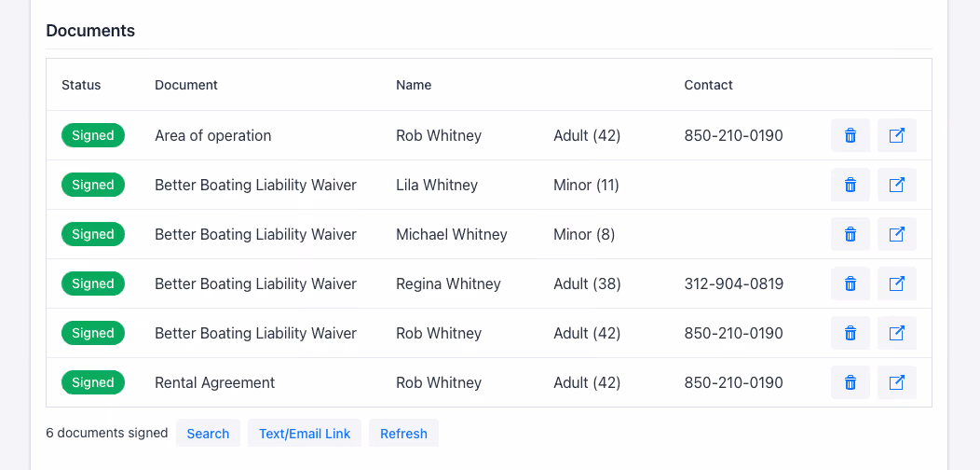Click the Document column header
This screenshot has width=980, height=470.
point(186,85)
